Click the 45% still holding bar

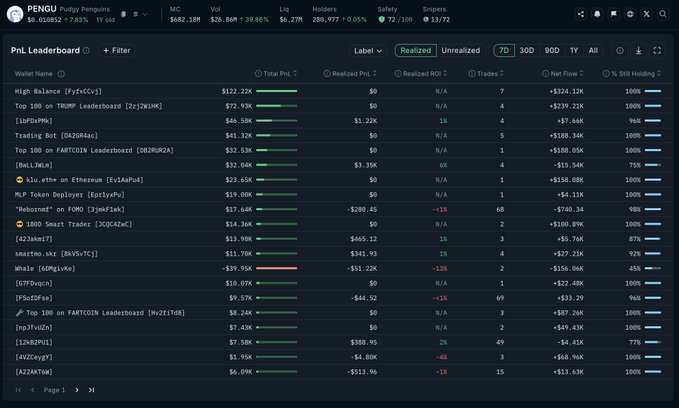tap(653, 269)
